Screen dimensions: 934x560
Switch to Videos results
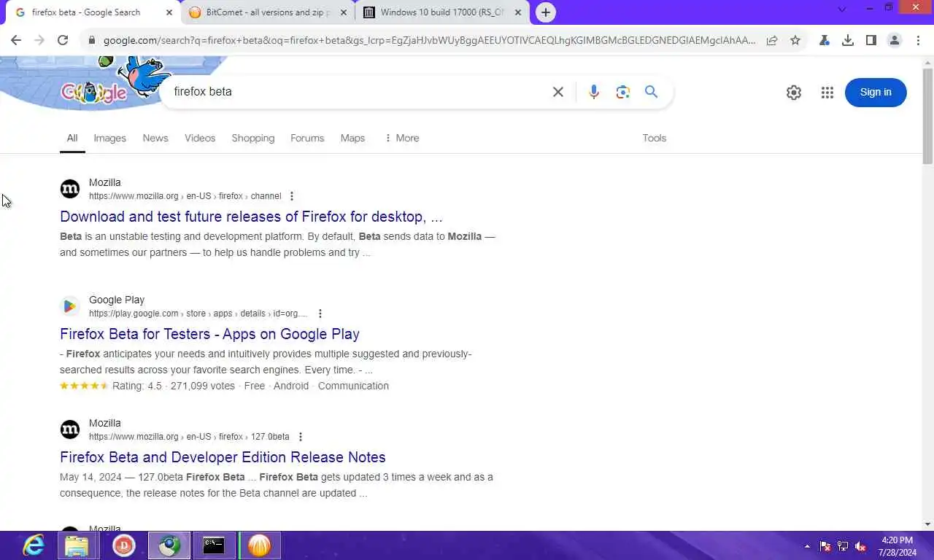(200, 138)
